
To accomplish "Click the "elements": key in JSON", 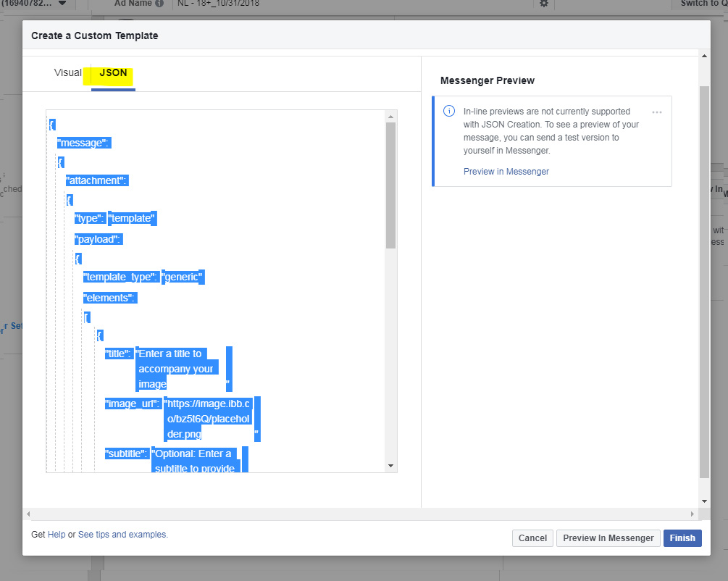I will [x=110, y=298].
